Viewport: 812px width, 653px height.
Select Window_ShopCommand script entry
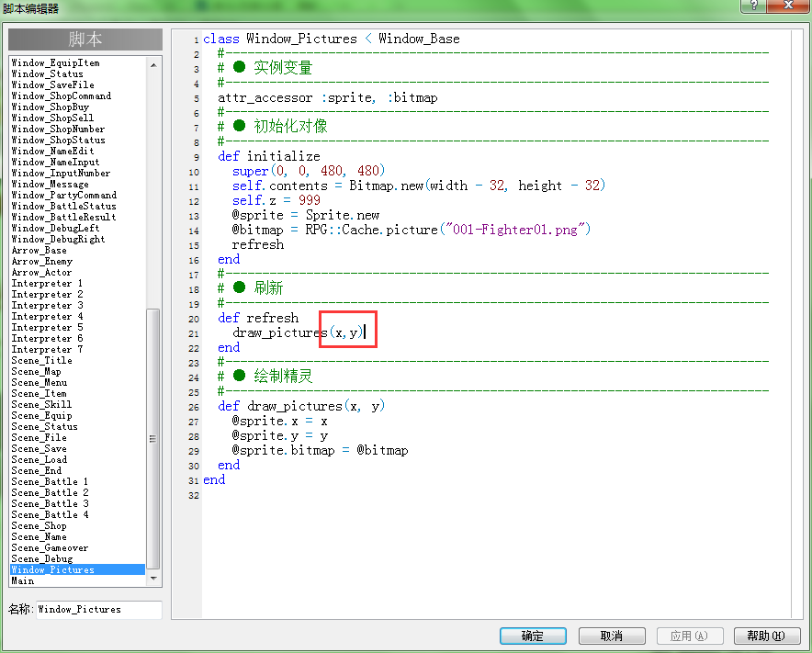(62, 96)
